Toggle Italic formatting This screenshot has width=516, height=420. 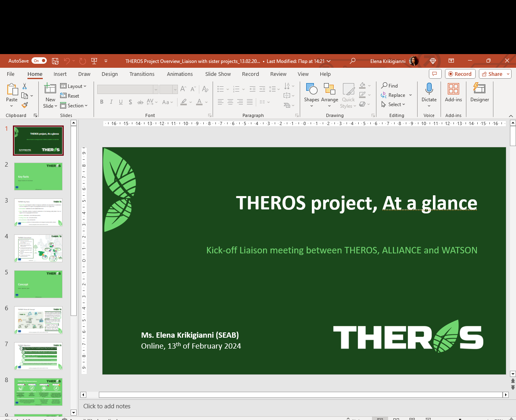point(111,102)
